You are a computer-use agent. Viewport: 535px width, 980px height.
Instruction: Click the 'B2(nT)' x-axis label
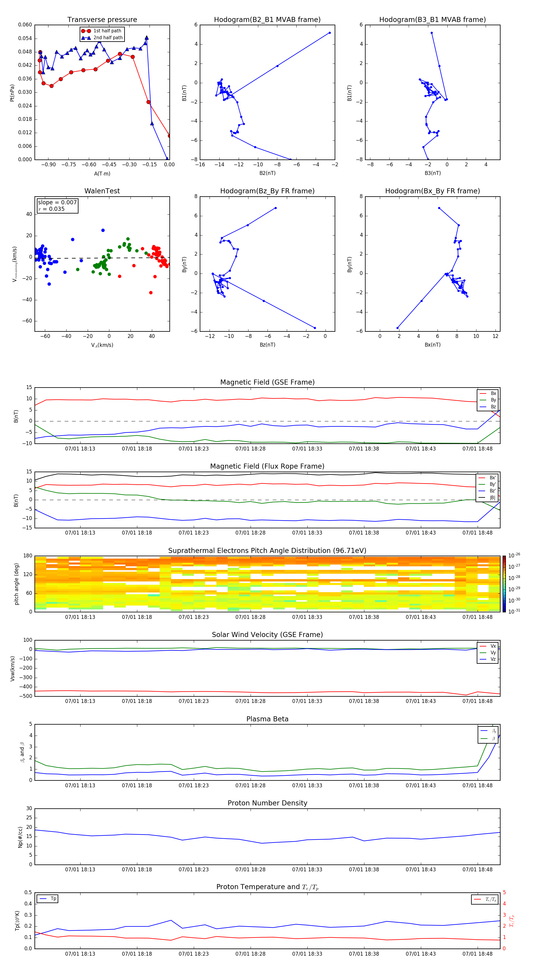(x=267, y=173)
